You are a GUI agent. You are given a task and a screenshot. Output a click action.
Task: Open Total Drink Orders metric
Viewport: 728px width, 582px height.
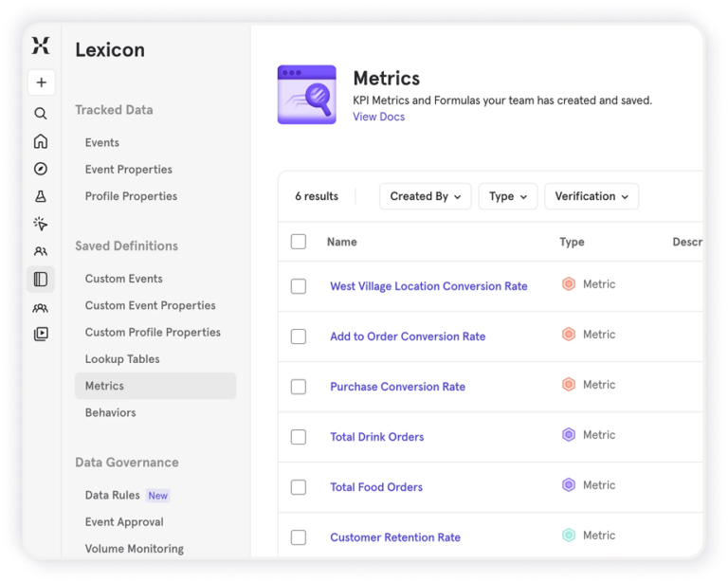click(x=377, y=437)
